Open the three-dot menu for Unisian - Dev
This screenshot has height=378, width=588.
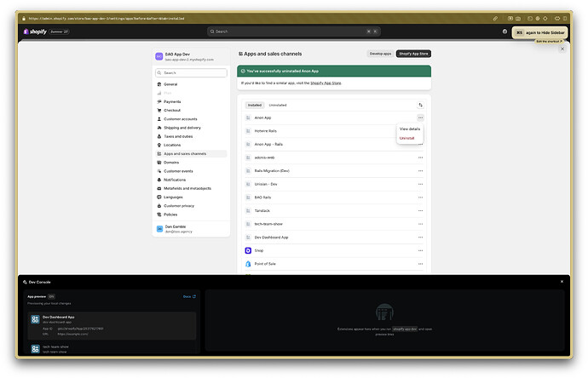(x=420, y=184)
